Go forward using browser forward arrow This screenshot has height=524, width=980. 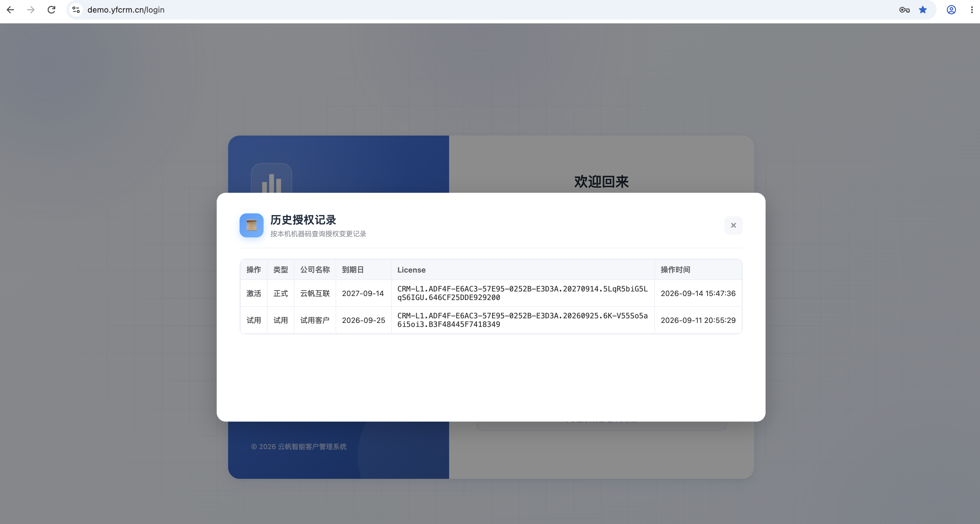tap(31, 10)
